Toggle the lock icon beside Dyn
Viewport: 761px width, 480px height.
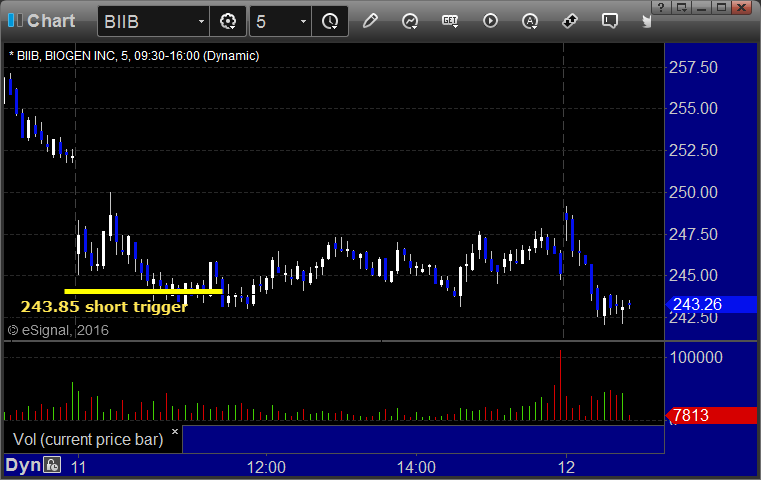[52, 465]
